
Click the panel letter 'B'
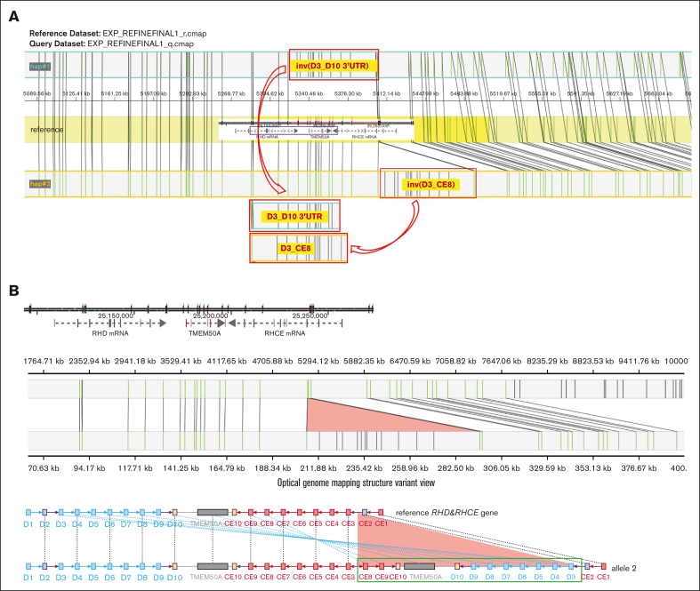14,291
